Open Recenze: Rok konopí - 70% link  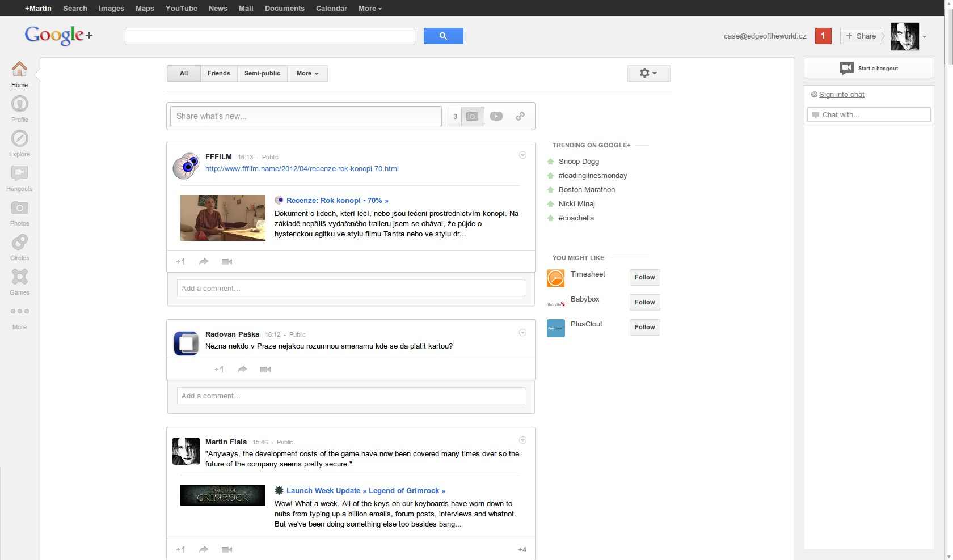[x=337, y=200]
